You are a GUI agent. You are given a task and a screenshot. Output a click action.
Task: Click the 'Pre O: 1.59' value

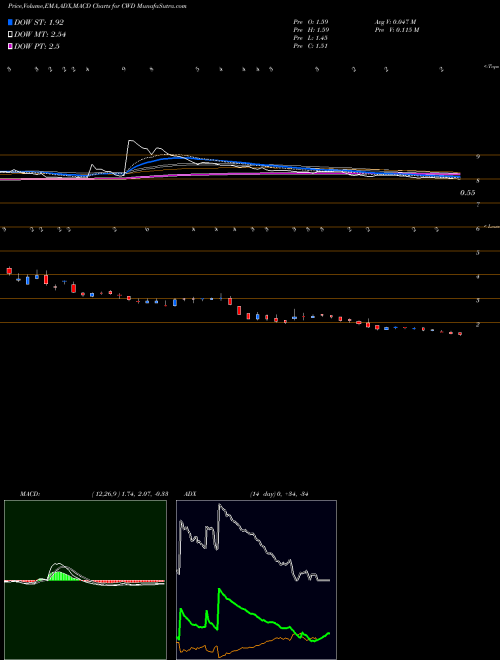pyautogui.click(x=311, y=21)
